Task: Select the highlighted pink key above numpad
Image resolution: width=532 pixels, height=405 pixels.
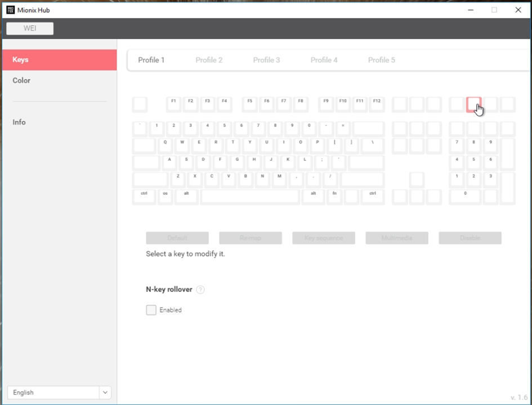Action: 473,105
